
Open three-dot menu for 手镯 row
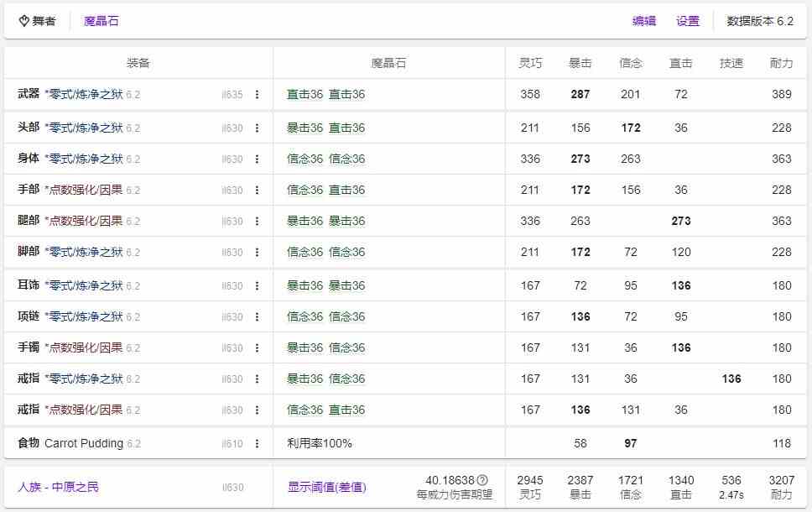[257, 348]
